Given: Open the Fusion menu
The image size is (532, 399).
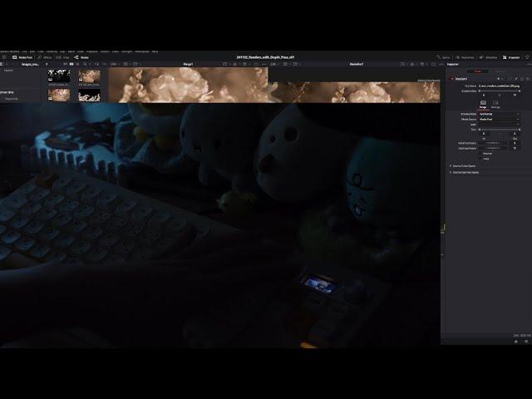Looking at the screenshot, I should 105,52.
